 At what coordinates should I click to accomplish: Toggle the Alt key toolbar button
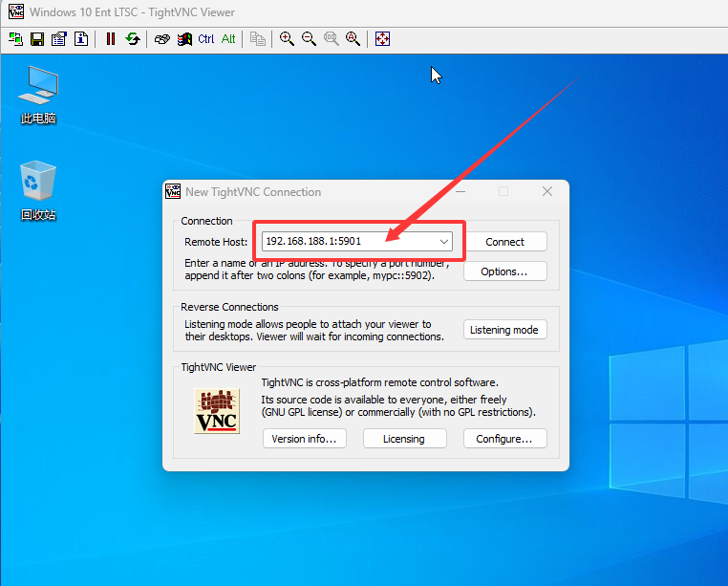228,39
